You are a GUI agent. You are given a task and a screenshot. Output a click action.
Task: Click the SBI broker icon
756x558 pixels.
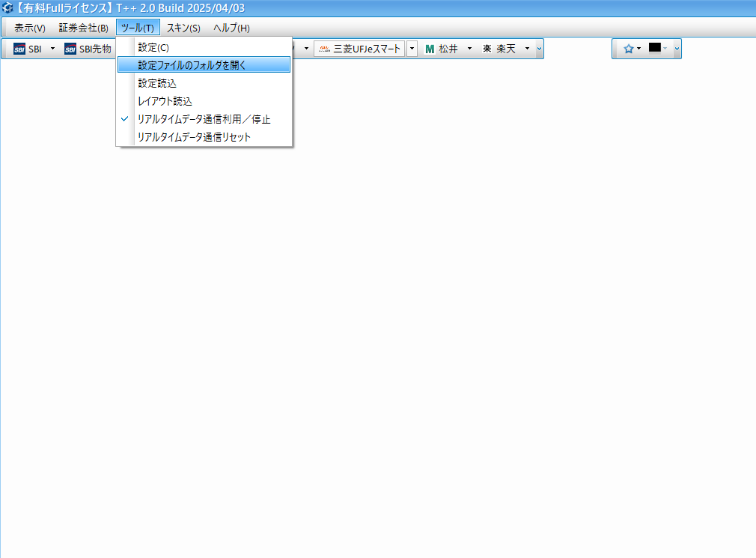(19, 49)
